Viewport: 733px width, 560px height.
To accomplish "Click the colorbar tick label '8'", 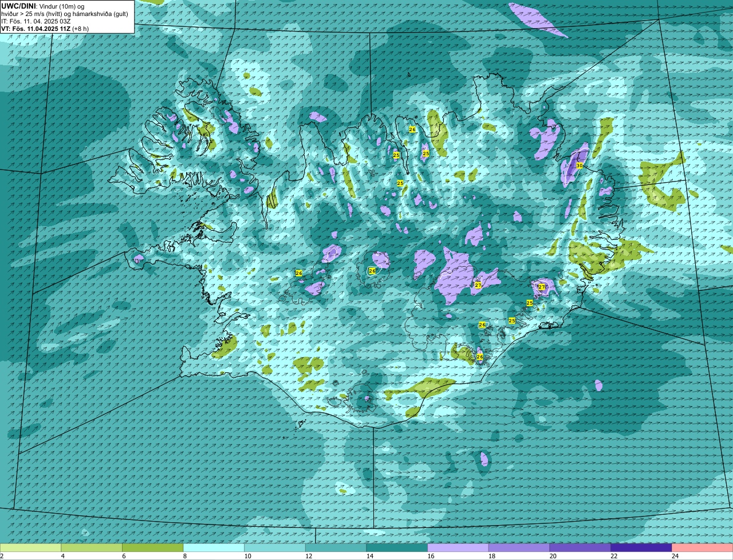I will pyautogui.click(x=185, y=556).
